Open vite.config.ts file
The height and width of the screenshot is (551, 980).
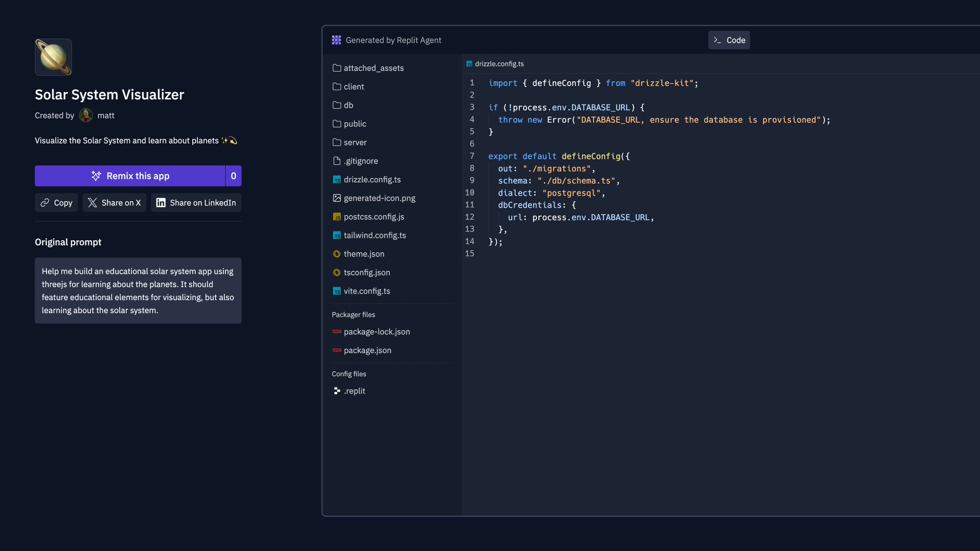tap(361, 291)
